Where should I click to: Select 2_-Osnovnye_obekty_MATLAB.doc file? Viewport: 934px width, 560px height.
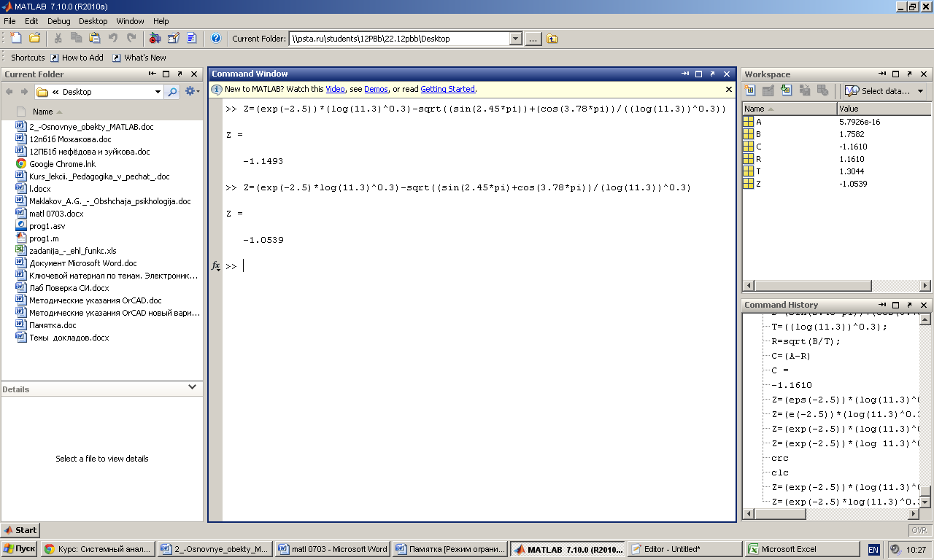pos(91,127)
